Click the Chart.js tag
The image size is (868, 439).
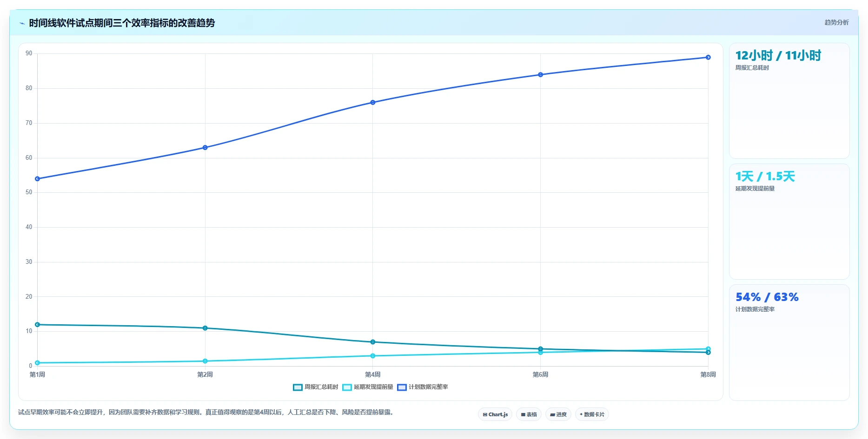495,414
